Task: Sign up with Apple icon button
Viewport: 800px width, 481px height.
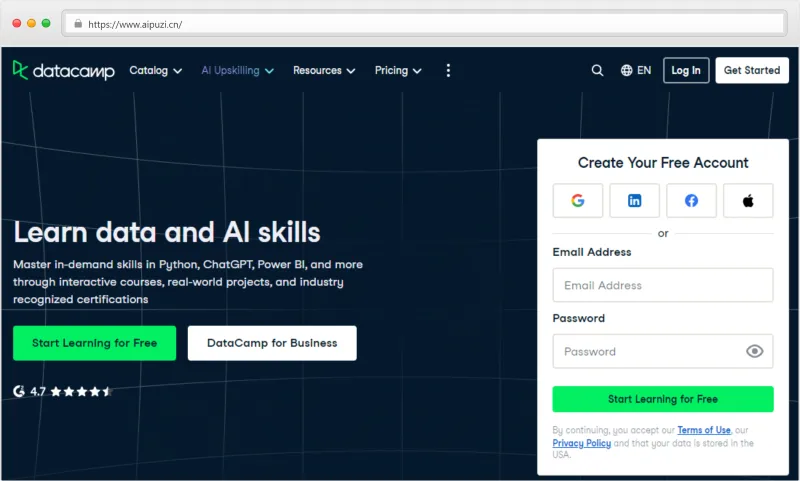Action: (748, 201)
